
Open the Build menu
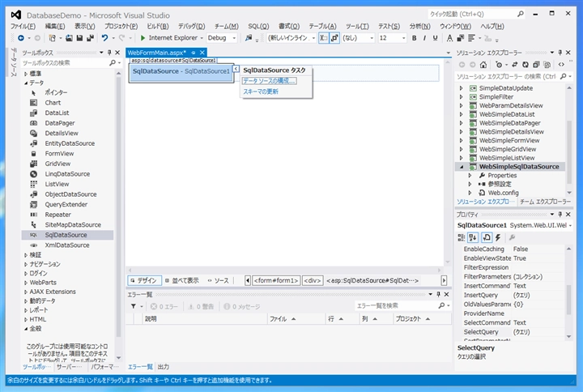158,27
